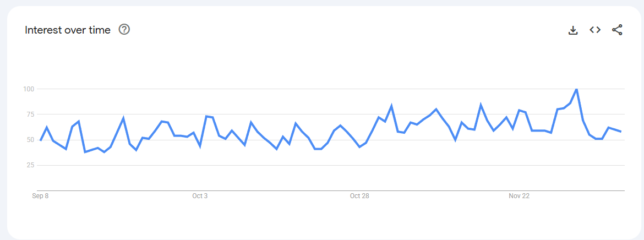644x240 pixels.
Task: Click the help question mark icon
Action: pos(124,30)
